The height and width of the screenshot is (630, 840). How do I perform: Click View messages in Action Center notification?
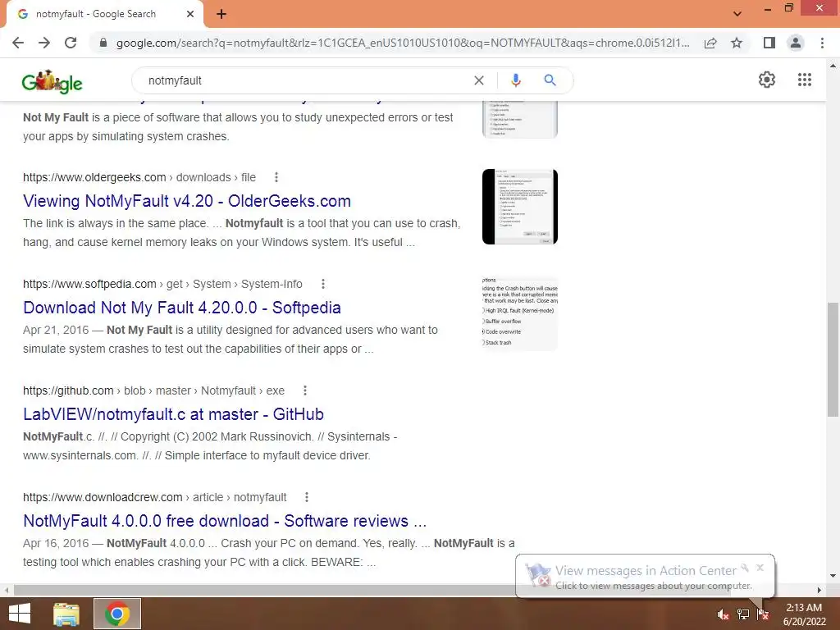click(x=646, y=571)
